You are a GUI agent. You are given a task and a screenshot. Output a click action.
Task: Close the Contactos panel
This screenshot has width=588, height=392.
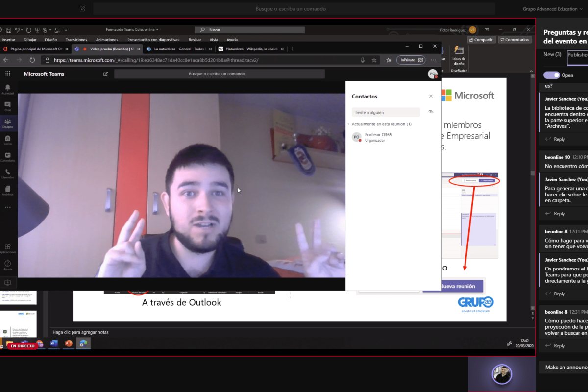pyautogui.click(x=431, y=97)
